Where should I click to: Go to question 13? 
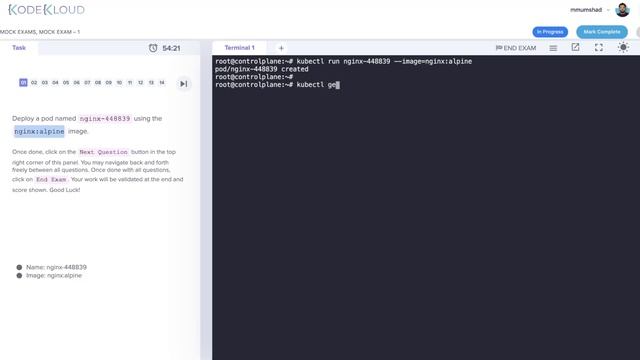coord(151,82)
